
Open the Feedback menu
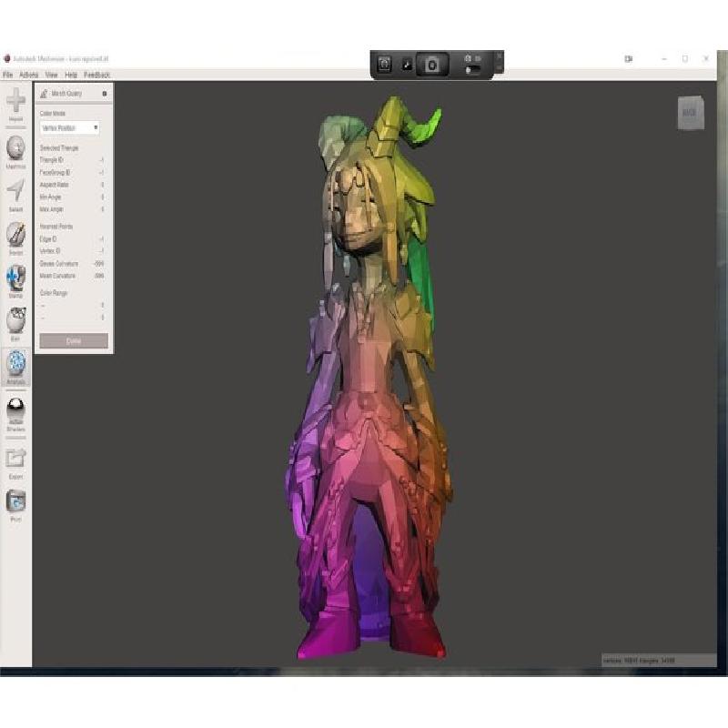(96, 75)
